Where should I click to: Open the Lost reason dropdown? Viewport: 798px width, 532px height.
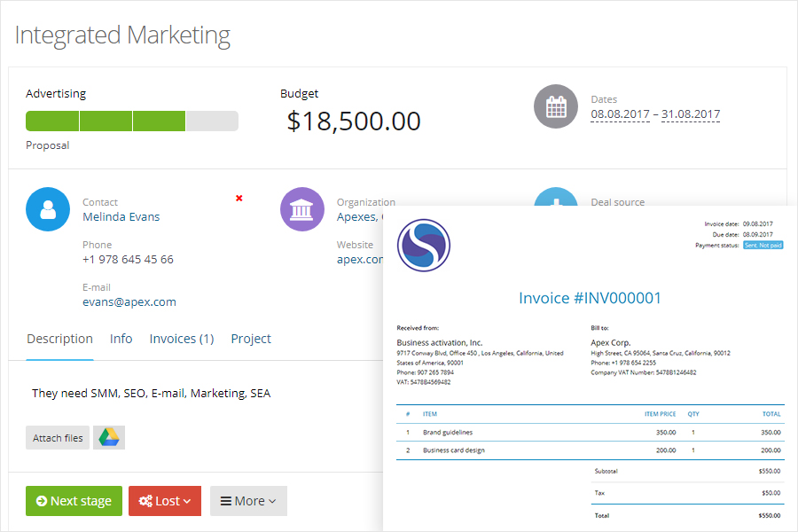[165, 501]
